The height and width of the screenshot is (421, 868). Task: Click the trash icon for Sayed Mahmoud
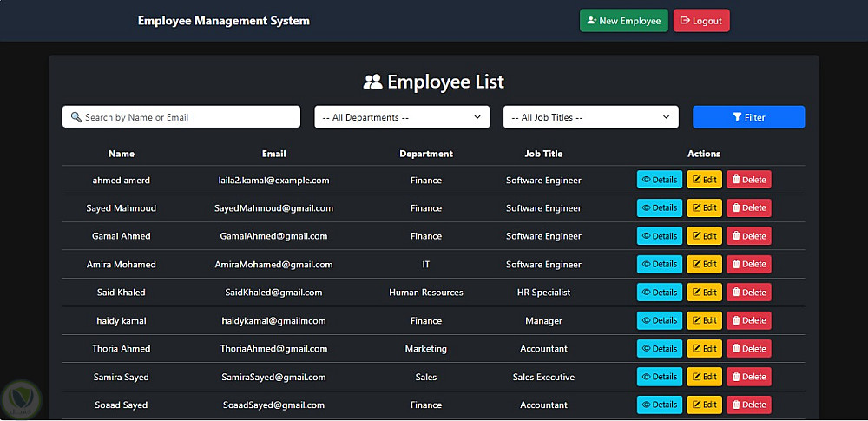point(736,208)
